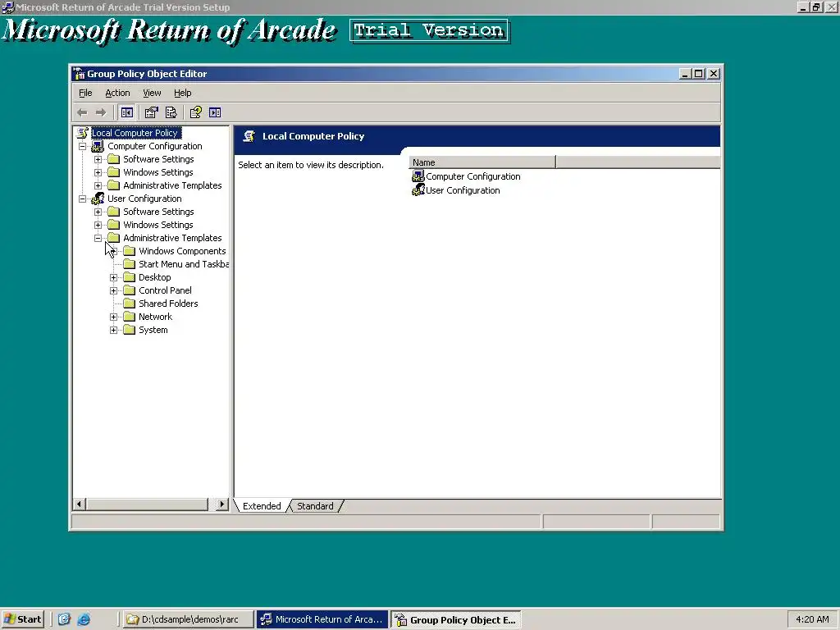Expand Windows Settings under Computer Configuration
This screenshot has height=630, width=840.
tap(98, 172)
